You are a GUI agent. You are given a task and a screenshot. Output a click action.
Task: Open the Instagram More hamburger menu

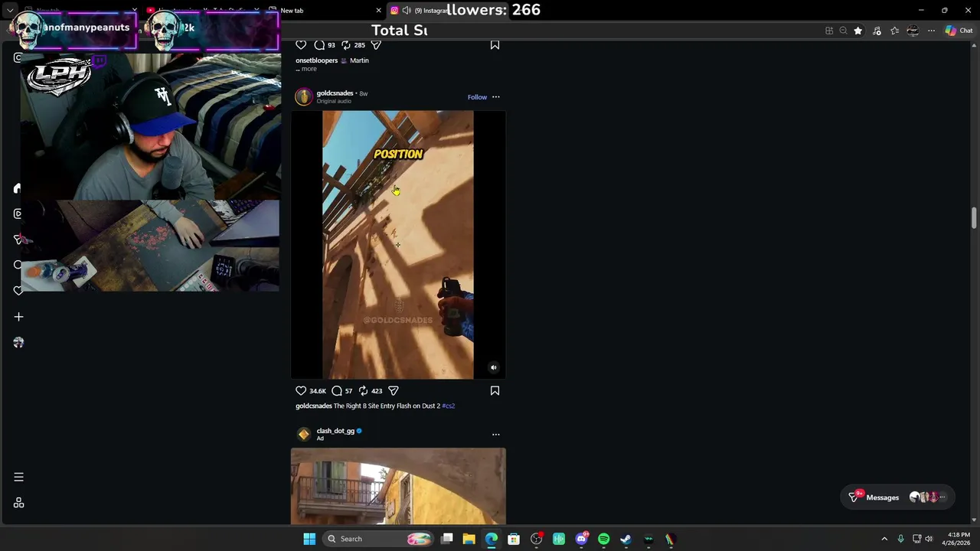click(x=18, y=478)
